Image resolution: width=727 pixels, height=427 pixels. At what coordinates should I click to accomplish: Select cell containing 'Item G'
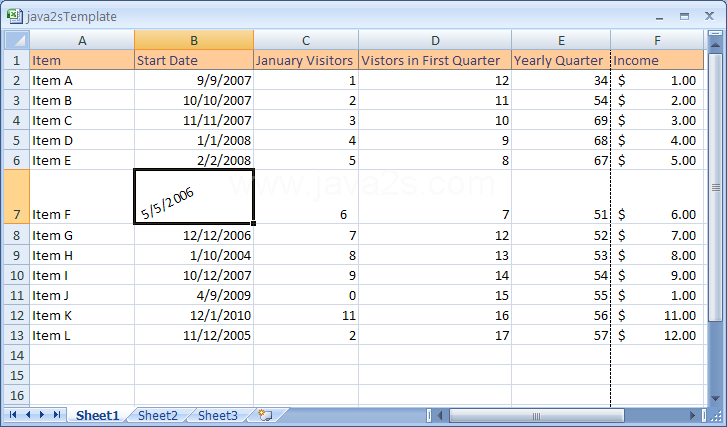click(x=82, y=235)
